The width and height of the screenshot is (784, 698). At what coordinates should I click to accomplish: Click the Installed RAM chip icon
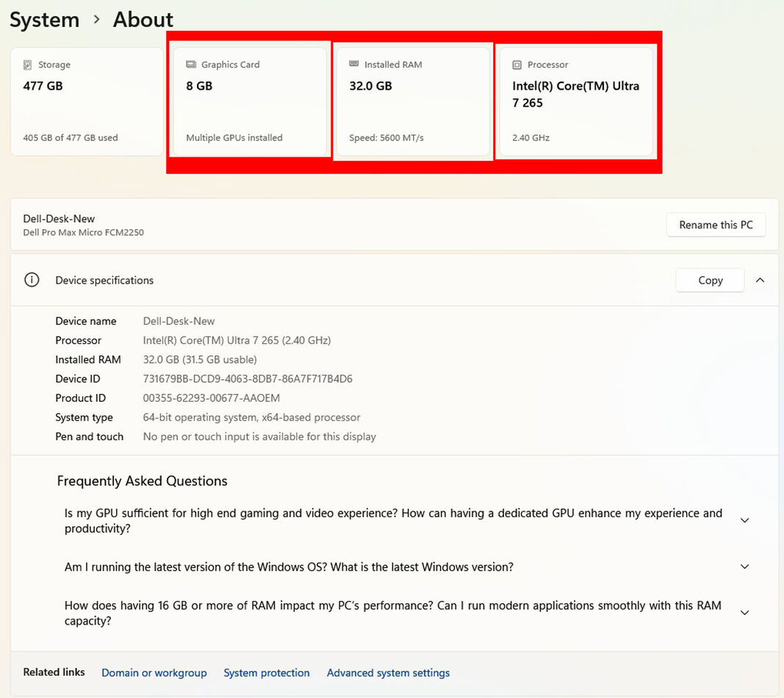point(354,64)
